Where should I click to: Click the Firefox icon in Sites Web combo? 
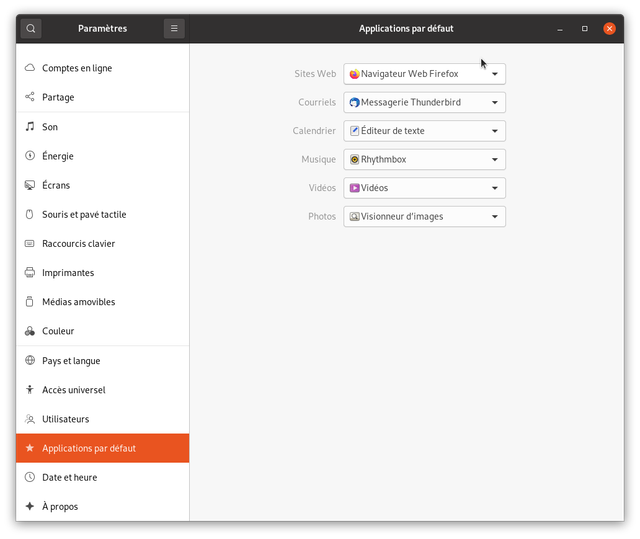coord(354,74)
